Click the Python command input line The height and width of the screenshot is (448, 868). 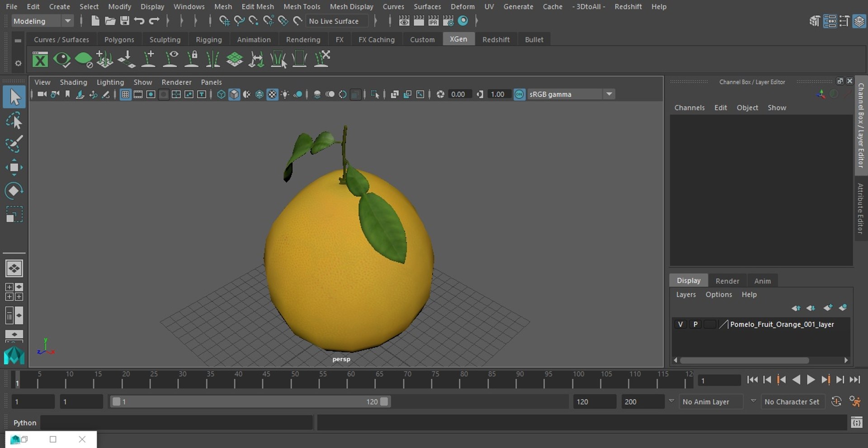pyautogui.click(x=177, y=423)
